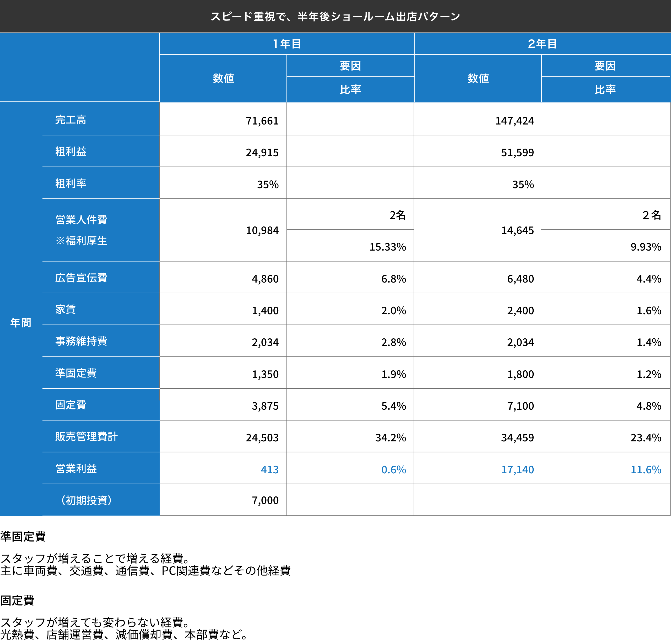Click the value 51,599
The width and height of the screenshot is (671, 644).
[x=517, y=152]
